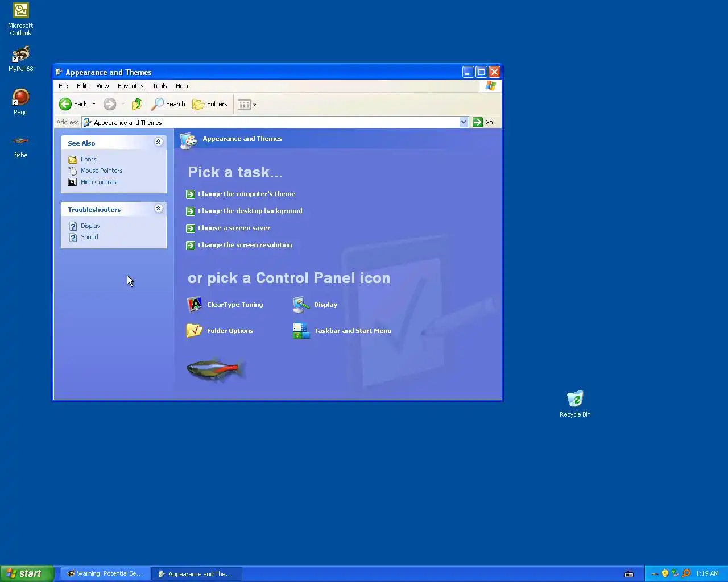Open the Edit menu
This screenshot has width=728, height=582.
pyautogui.click(x=82, y=86)
